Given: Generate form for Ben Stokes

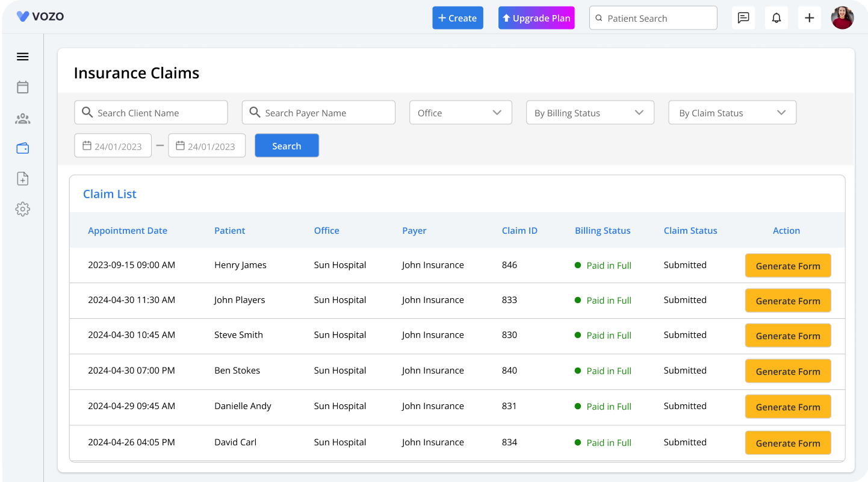Looking at the screenshot, I should 788,371.
